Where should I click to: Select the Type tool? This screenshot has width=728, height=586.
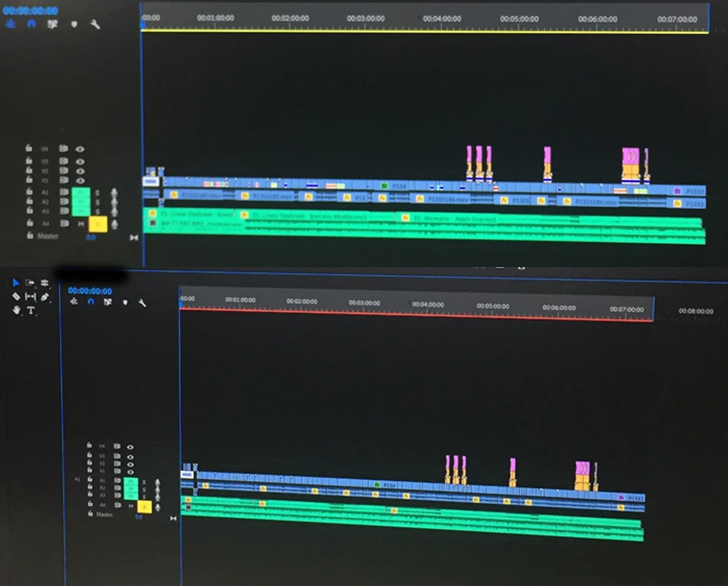[31, 311]
